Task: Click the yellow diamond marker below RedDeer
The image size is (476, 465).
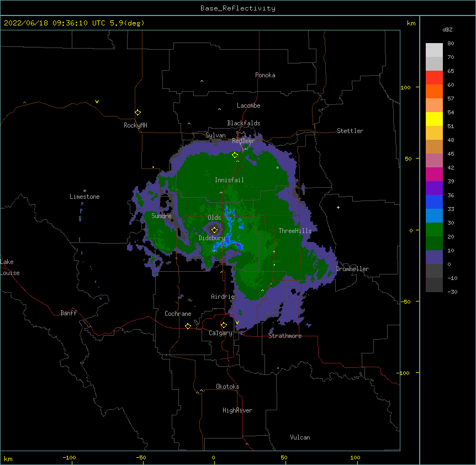Action: pyautogui.click(x=235, y=155)
